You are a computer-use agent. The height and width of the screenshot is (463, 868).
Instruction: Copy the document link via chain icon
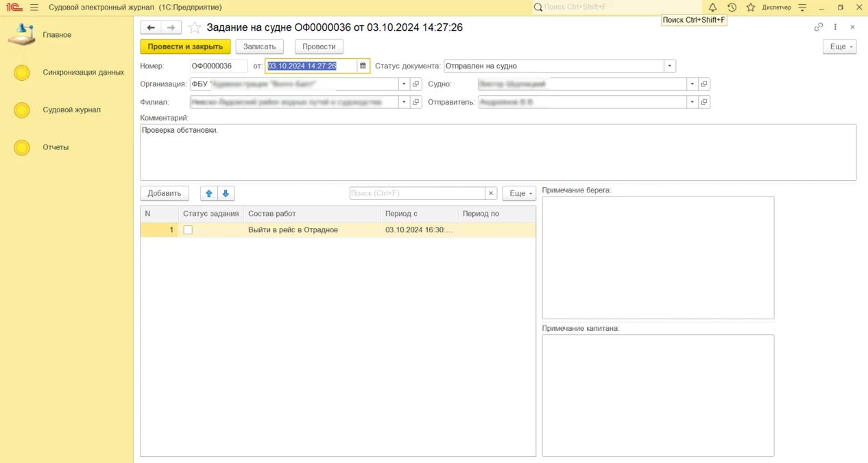tap(818, 27)
